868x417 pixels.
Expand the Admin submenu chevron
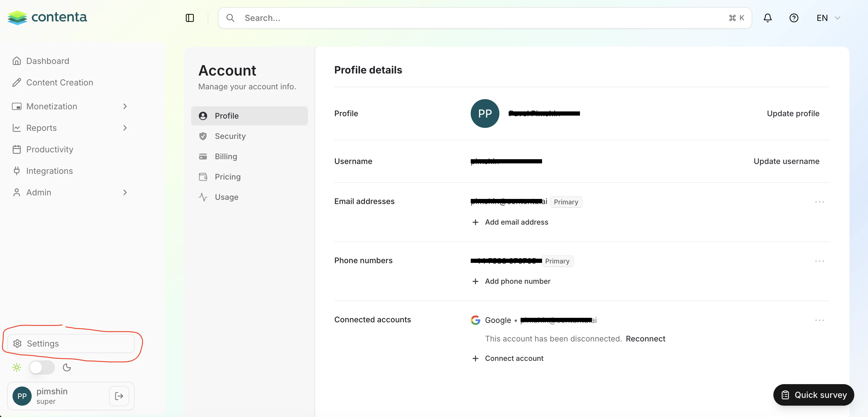[x=125, y=192]
